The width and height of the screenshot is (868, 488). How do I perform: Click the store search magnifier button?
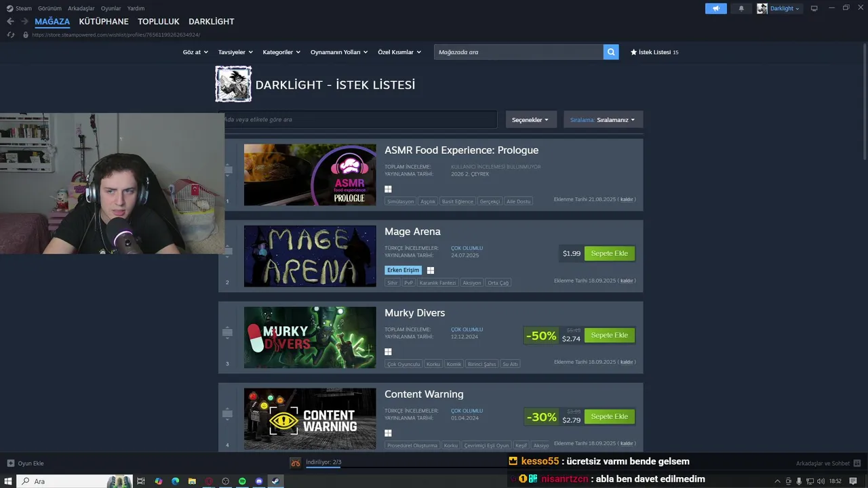[611, 52]
